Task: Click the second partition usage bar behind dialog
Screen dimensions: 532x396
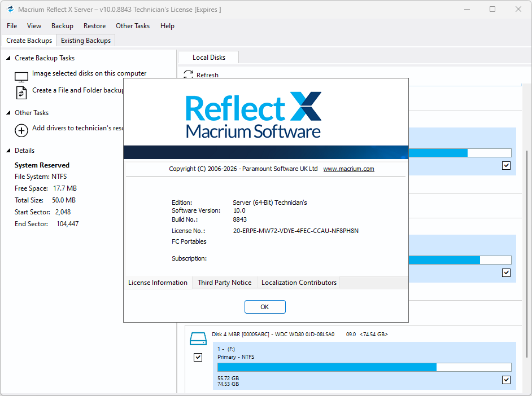Action: (x=460, y=260)
